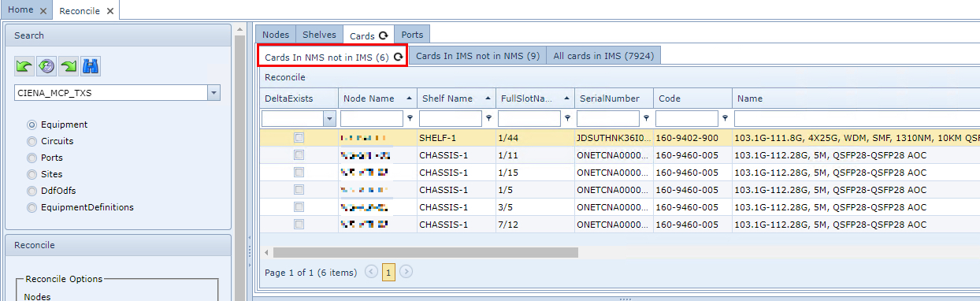Open filter options for Code column

(x=725, y=118)
